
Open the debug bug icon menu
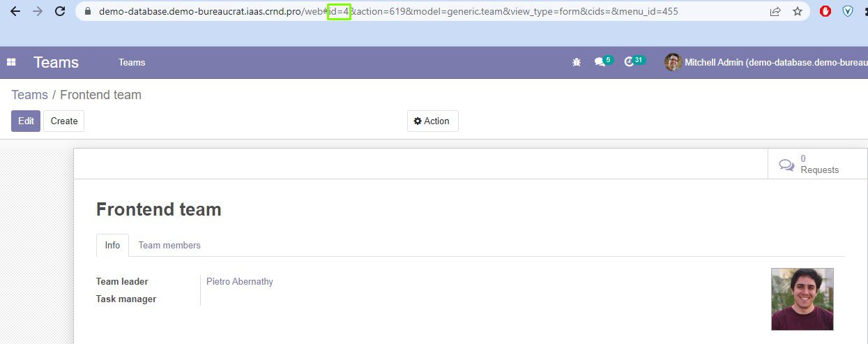(x=577, y=62)
